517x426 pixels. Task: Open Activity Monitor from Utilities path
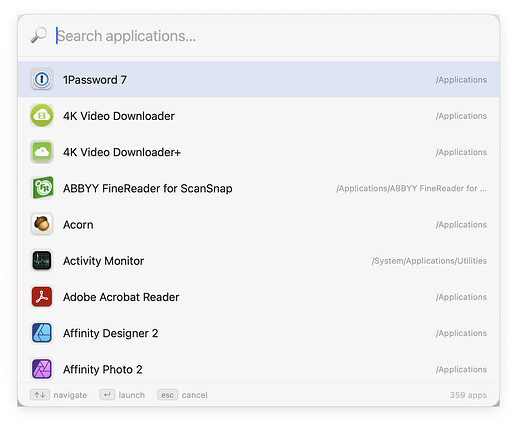258,260
